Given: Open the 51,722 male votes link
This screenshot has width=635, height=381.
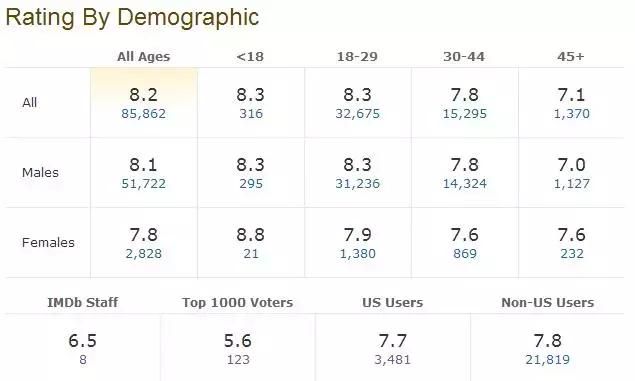Looking at the screenshot, I should pos(143,184).
